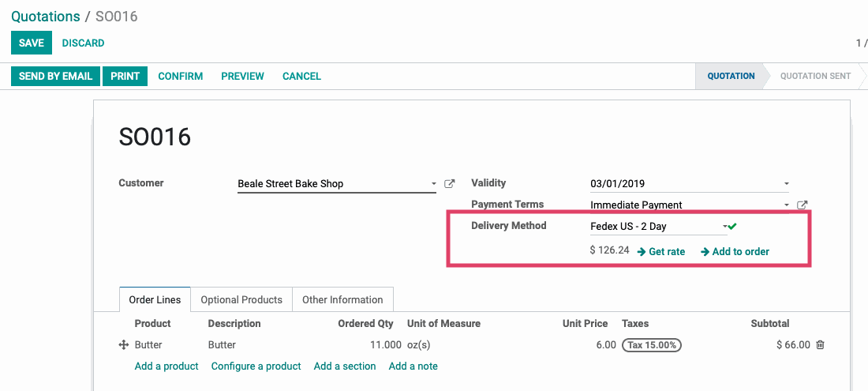Click green checkmark next to Delivery Method
The width and height of the screenshot is (868, 391).
(x=733, y=227)
